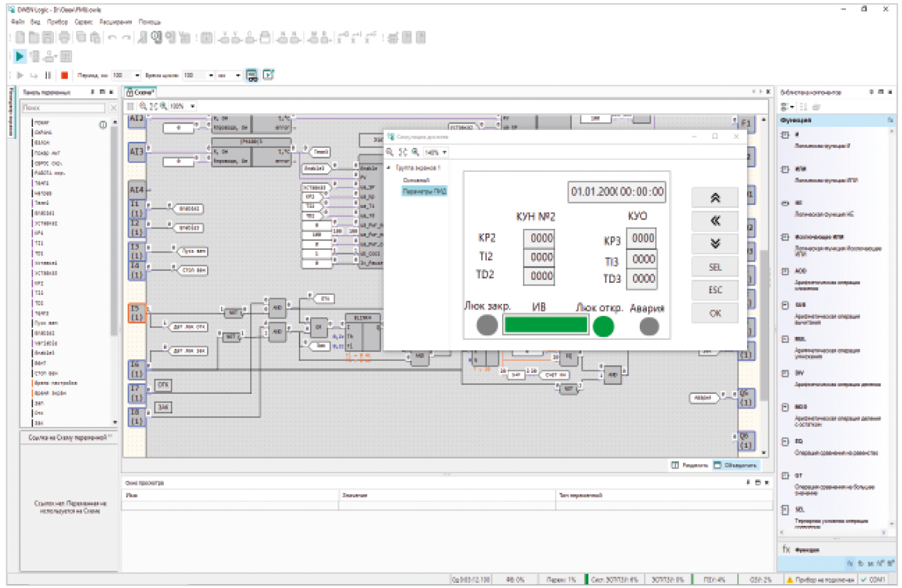The height and width of the screenshot is (588, 902).
Task: Click the double down arrow display button
Action: coord(715,244)
